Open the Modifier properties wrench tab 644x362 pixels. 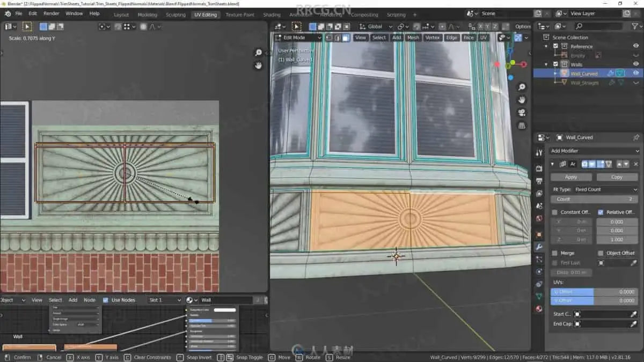click(x=539, y=247)
